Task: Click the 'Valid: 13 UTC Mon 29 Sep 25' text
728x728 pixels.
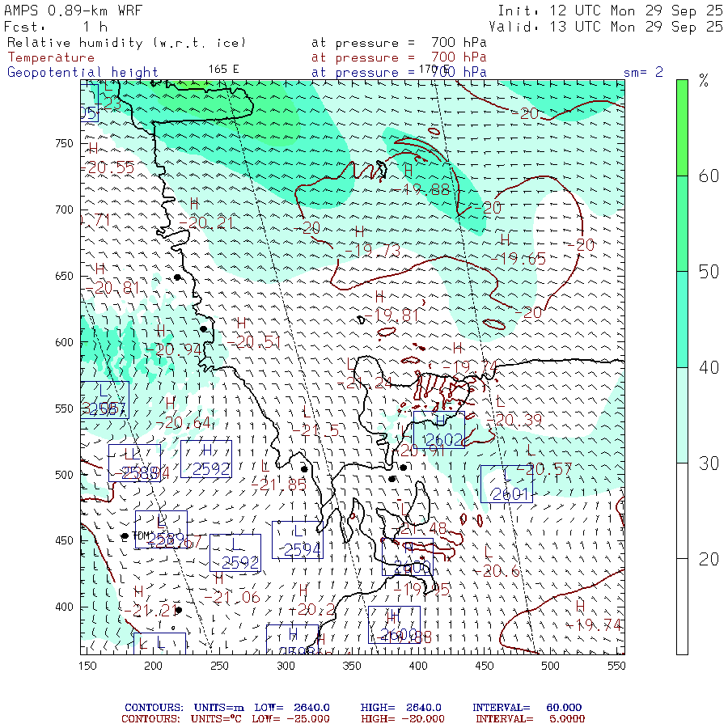Action: [605, 27]
